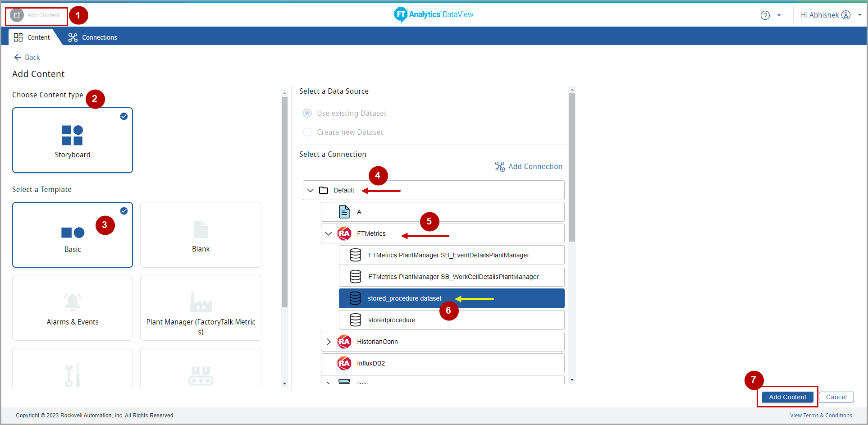Select the storedprocedure dataset row
The image size is (868, 425).
(x=452, y=320)
